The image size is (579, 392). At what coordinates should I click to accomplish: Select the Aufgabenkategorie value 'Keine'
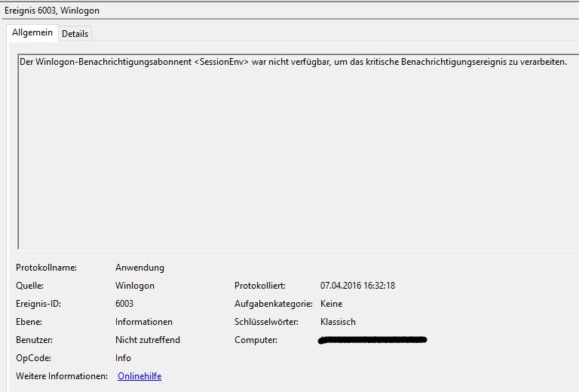[x=331, y=304]
